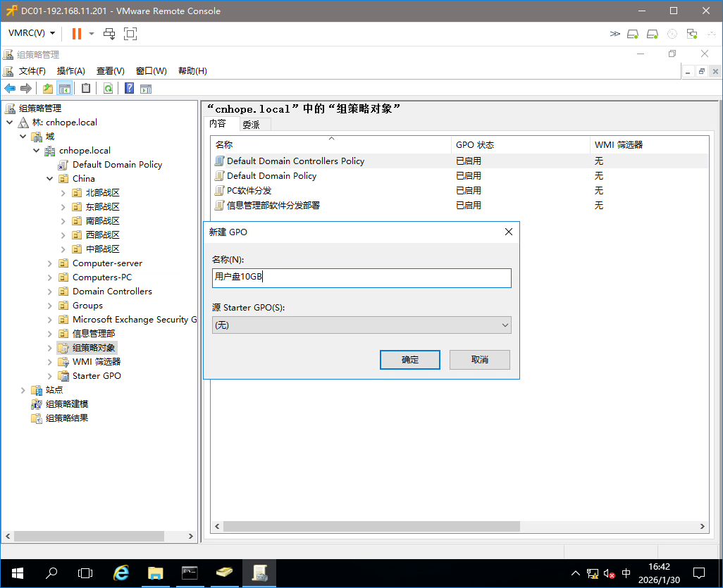Click the Chinese IME indicator in tray
Image resolution: width=723 pixels, height=588 pixels.
pyautogui.click(x=626, y=574)
